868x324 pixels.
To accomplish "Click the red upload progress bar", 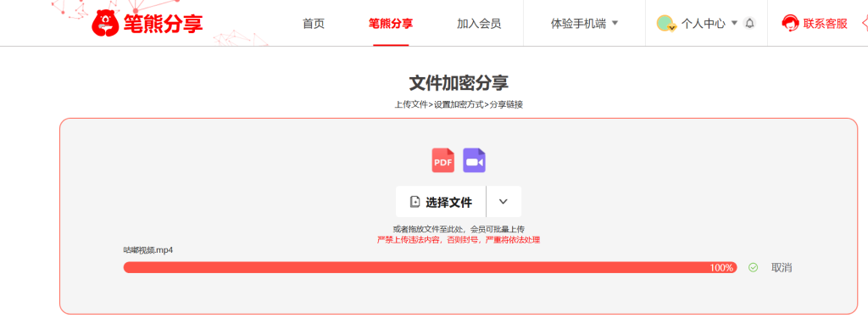I will [430, 267].
